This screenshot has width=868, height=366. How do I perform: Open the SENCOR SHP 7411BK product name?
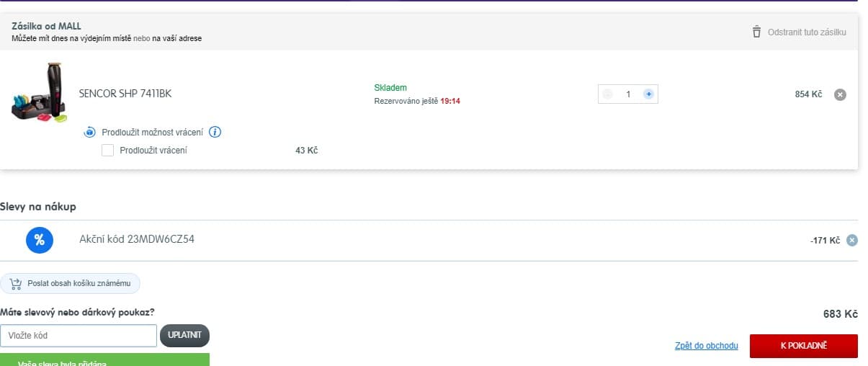coord(125,94)
